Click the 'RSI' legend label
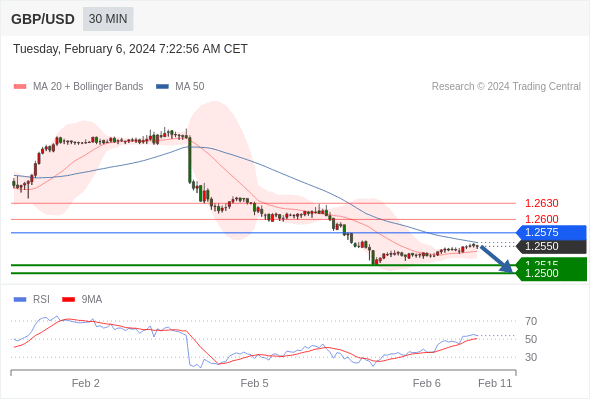The width and height of the screenshot is (590, 400). tap(41, 300)
